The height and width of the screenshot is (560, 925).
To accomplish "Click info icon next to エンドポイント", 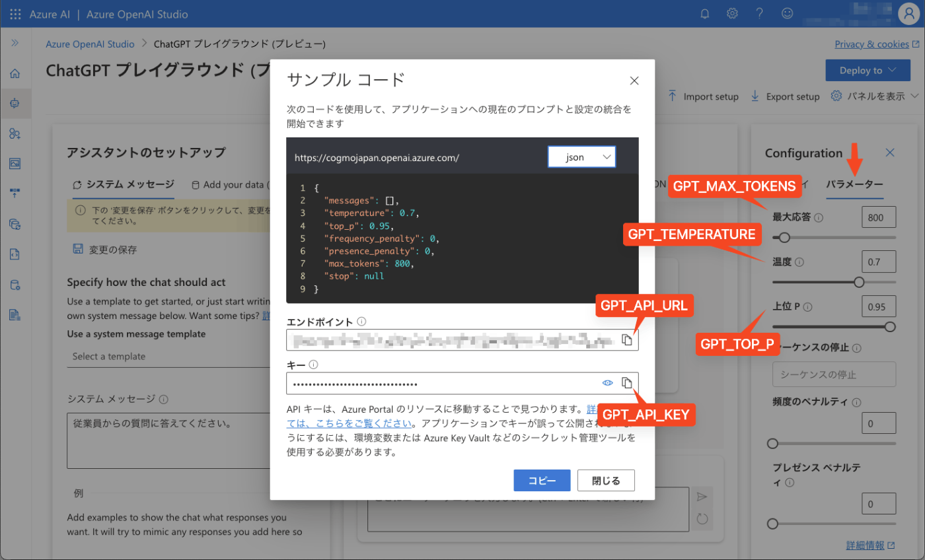I will [361, 322].
